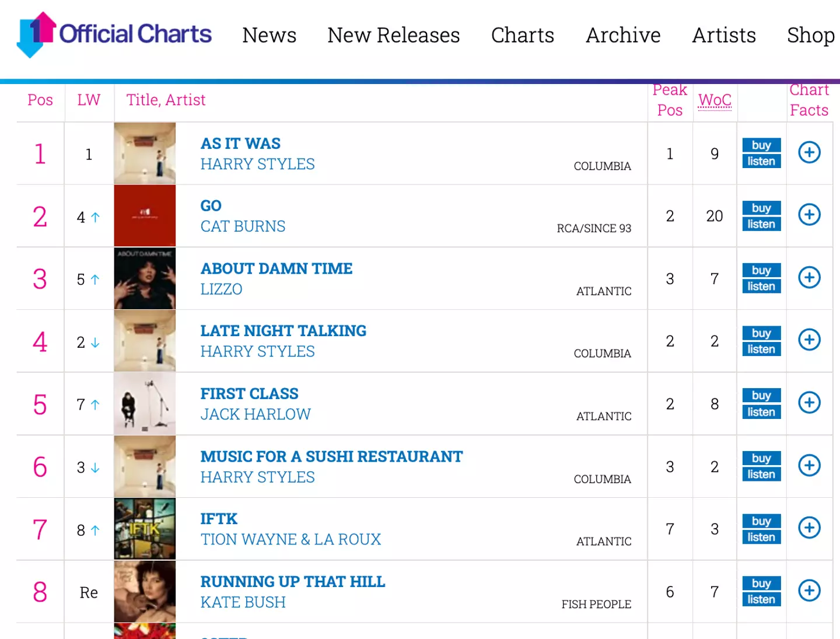Go to the Archive section
This screenshot has width=840, height=639.
point(623,36)
